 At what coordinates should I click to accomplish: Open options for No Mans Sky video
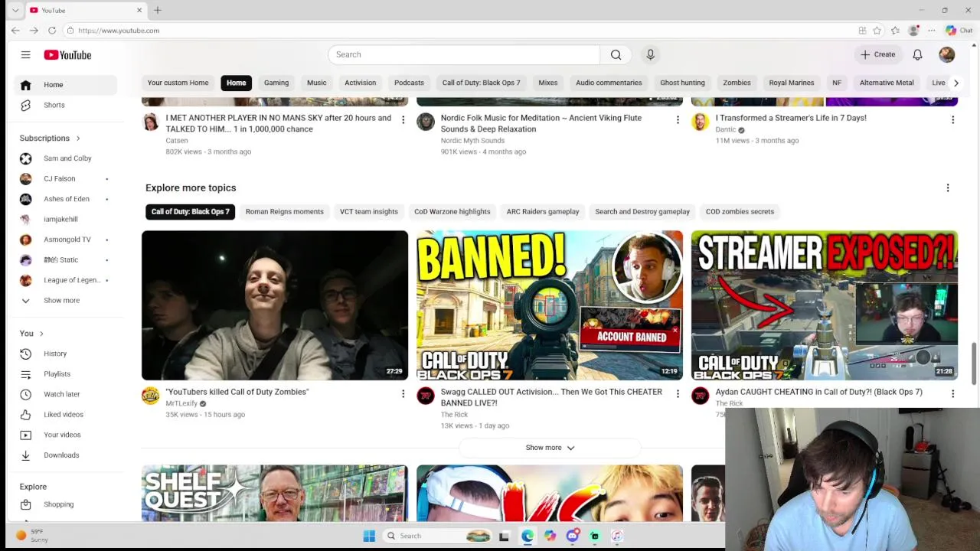403,120
